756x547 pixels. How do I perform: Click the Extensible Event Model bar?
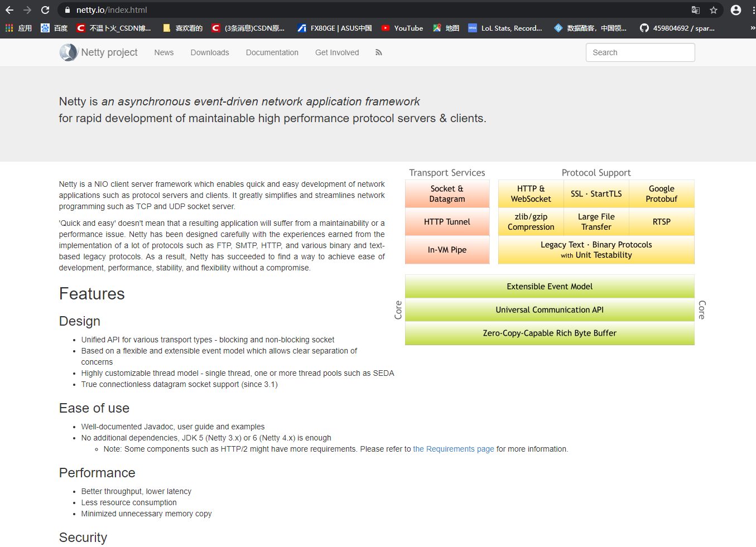(x=550, y=287)
